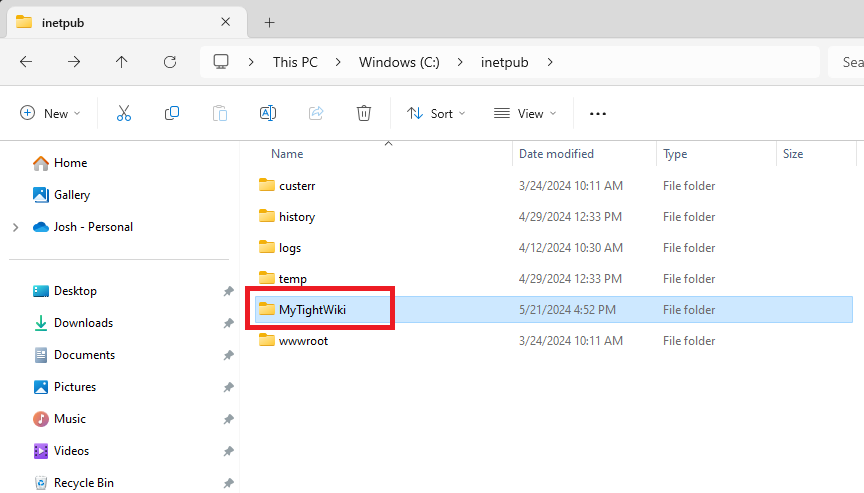Open the New dropdown menu
This screenshot has height=493, width=864.
(x=50, y=113)
